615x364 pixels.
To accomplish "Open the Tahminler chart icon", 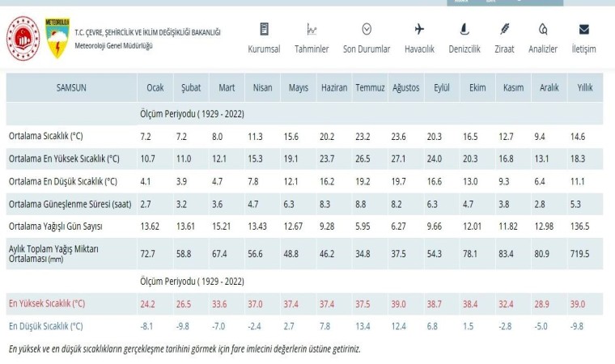I will click(312, 30).
